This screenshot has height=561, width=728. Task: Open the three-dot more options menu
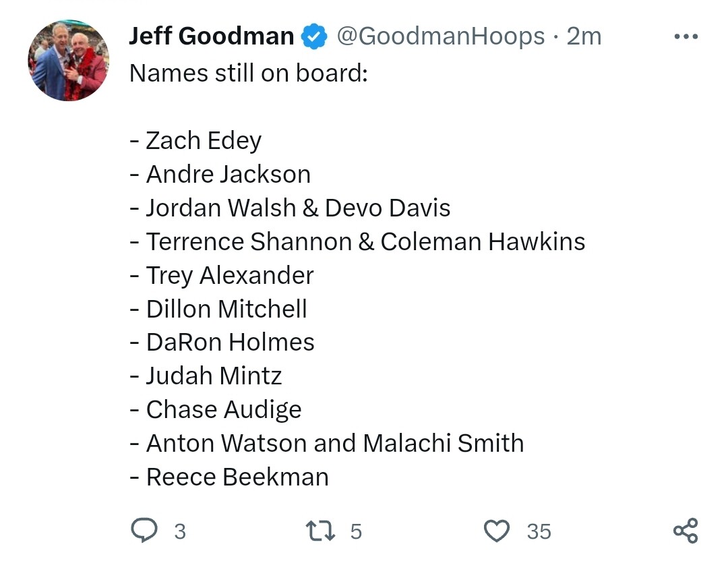click(686, 36)
